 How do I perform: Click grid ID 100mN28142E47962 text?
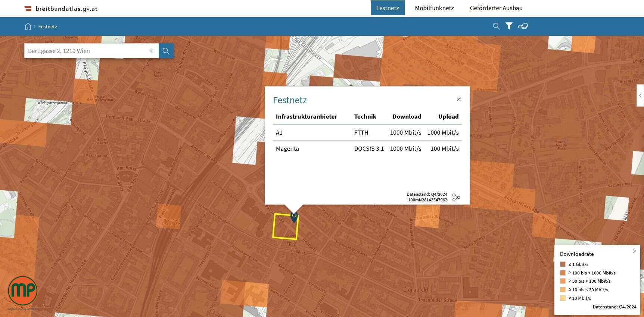pos(427,200)
